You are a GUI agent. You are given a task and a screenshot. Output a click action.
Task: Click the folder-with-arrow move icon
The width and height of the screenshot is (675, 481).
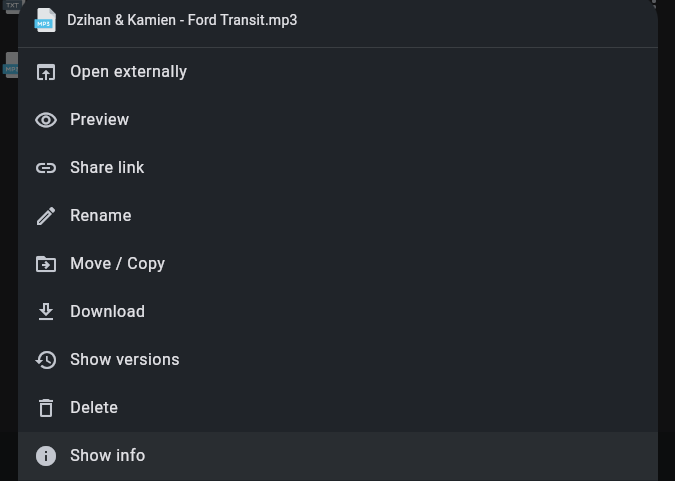click(x=46, y=264)
